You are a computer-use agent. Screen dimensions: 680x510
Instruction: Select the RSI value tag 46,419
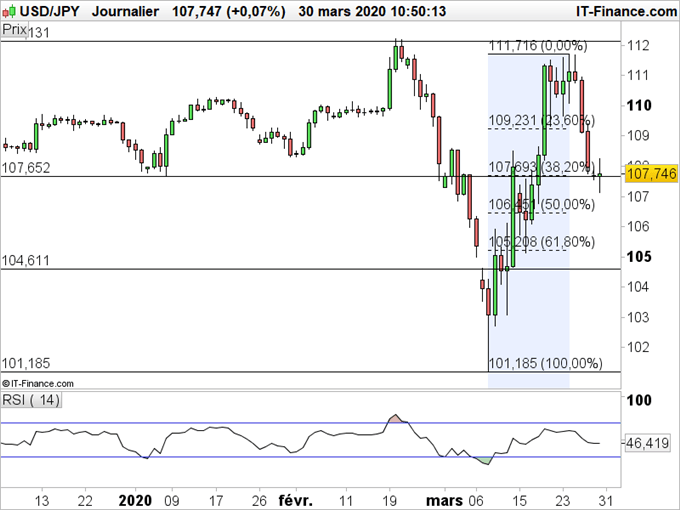click(x=647, y=443)
